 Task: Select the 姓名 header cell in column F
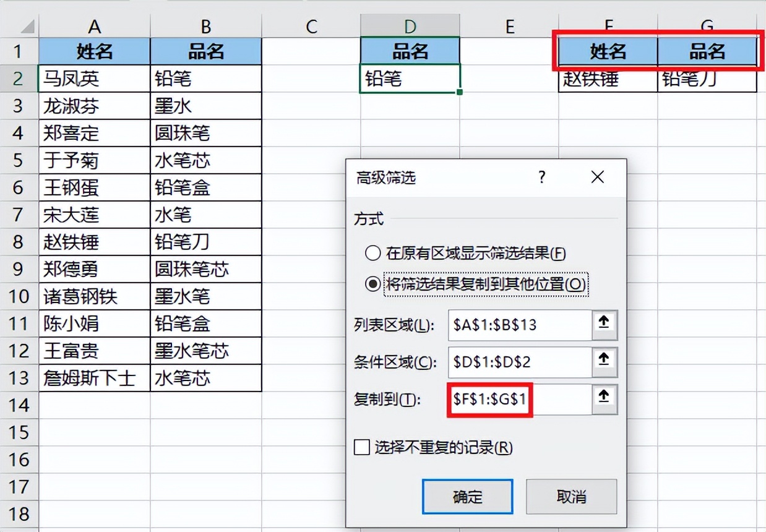(608, 51)
